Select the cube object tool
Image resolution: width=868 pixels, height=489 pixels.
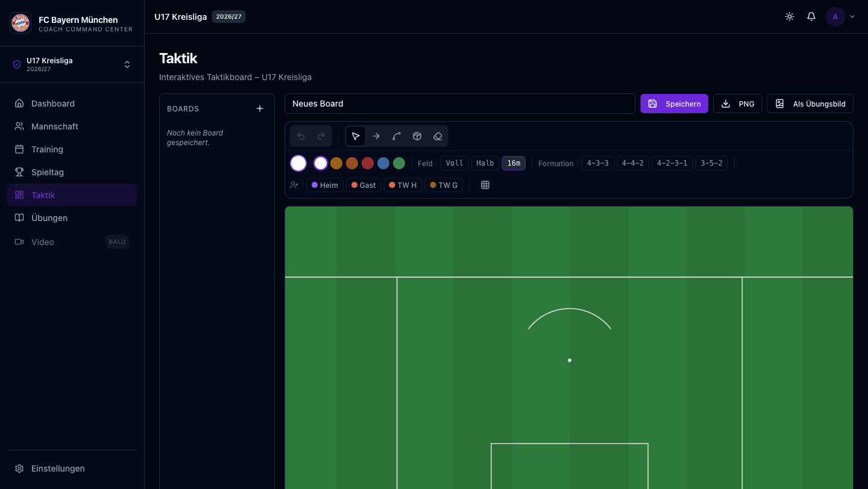pos(417,136)
